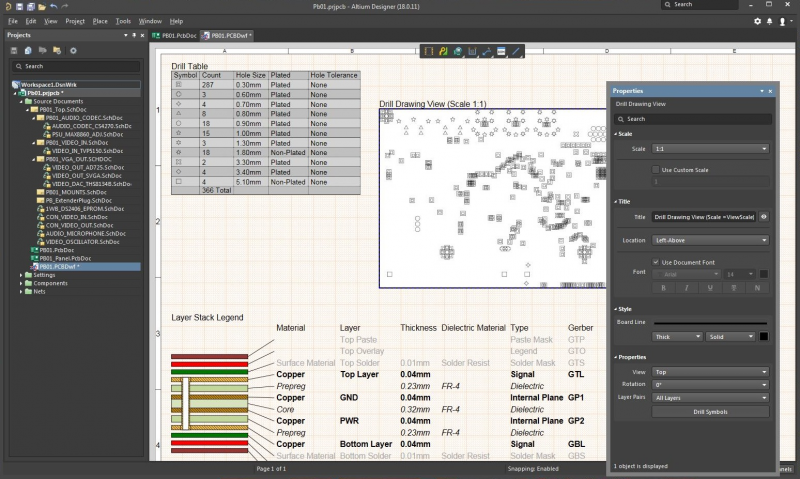The width and height of the screenshot is (800, 479).
Task: Enable the Use Custom Scale checkbox
Action: click(x=656, y=169)
